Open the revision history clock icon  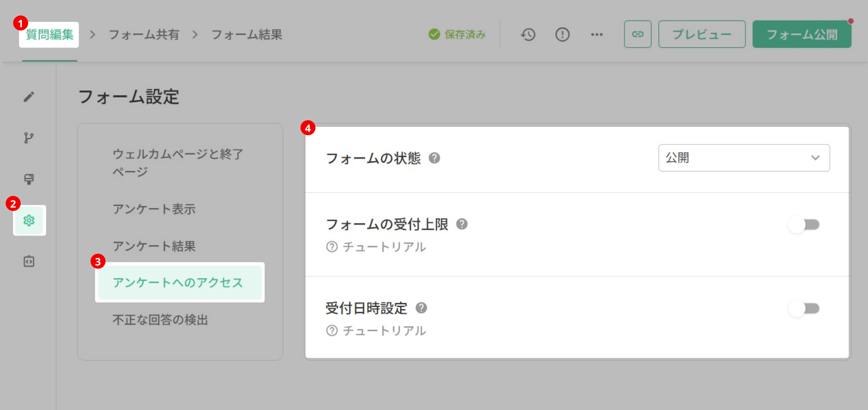528,34
